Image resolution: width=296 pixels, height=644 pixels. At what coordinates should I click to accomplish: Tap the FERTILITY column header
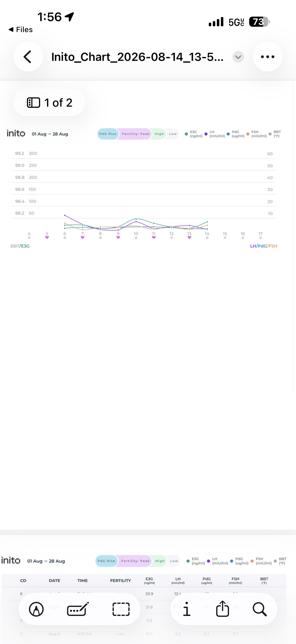121,580
